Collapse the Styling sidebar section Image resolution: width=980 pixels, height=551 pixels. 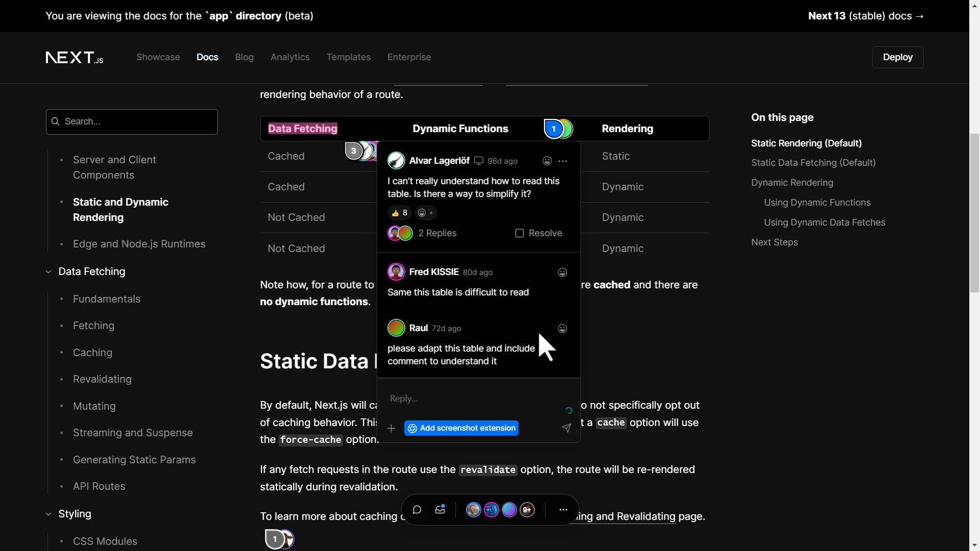pos(49,514)
